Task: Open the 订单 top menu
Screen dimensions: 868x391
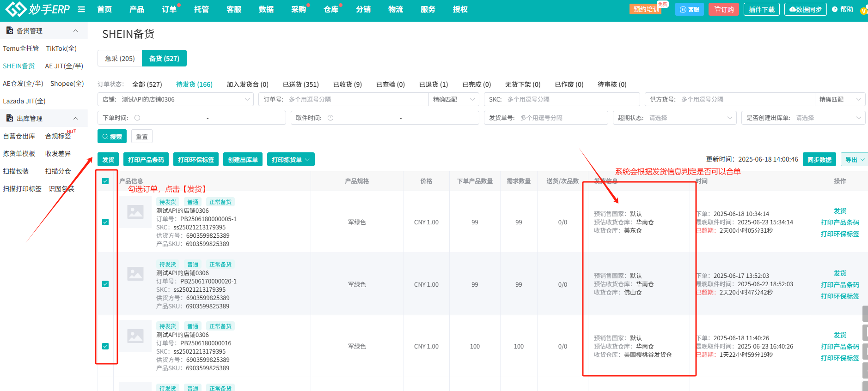Action: click(x=169, y=9)
